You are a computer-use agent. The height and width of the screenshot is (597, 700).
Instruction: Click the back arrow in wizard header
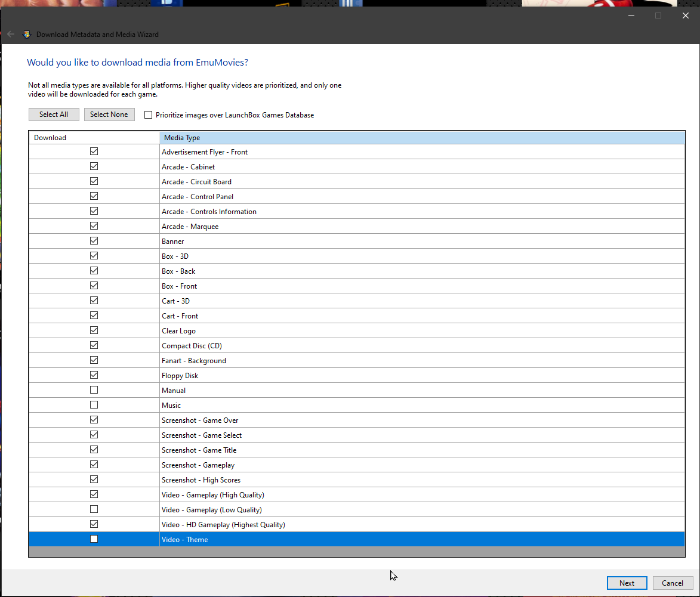(11, 35)
